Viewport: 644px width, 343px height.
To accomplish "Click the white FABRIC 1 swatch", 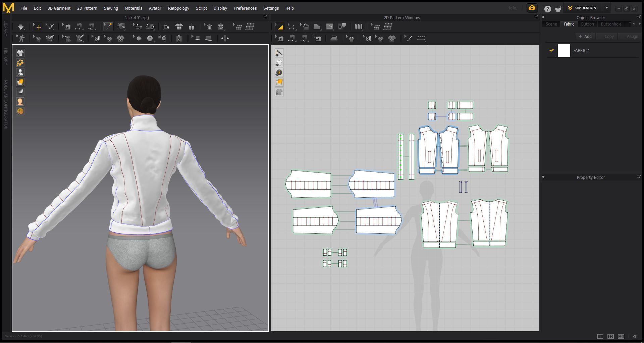I will [x=564, y=51].
